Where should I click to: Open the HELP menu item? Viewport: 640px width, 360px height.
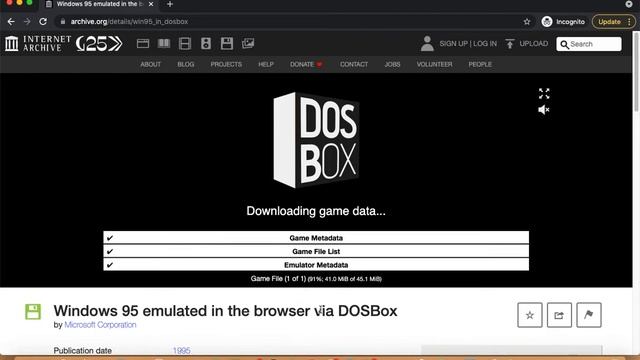(266, 64)
